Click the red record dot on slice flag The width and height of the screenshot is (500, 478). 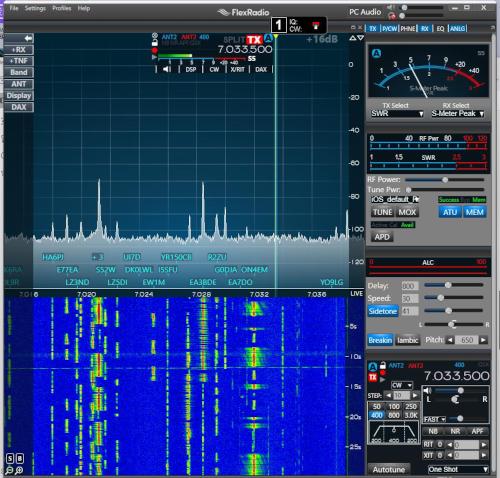154,50
